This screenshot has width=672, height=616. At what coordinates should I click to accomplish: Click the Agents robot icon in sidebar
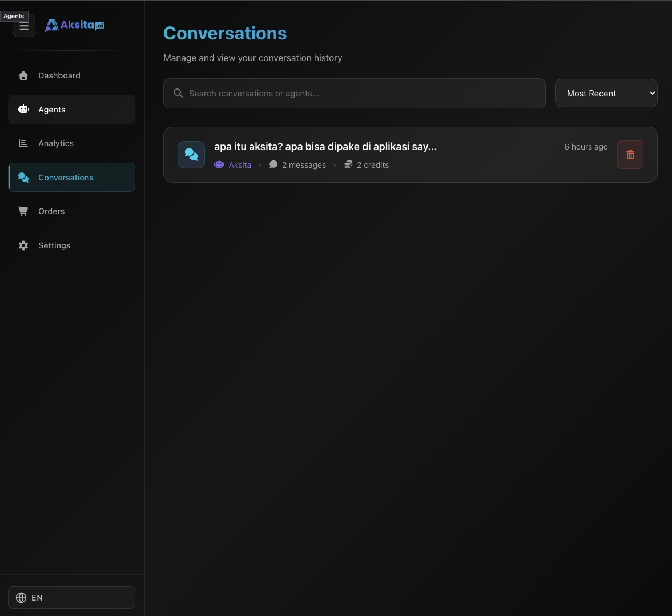click(23, 109)
